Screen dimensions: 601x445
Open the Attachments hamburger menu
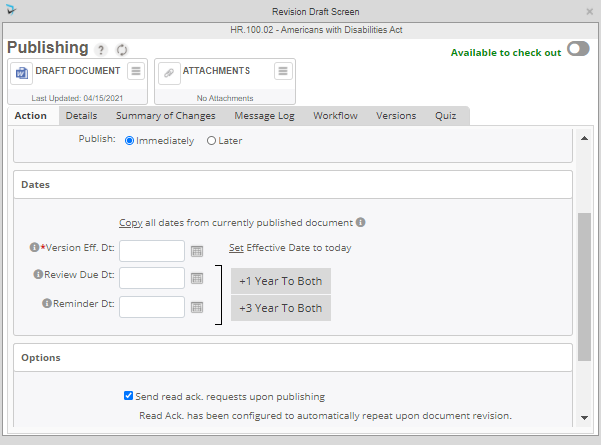click(283, 71)
